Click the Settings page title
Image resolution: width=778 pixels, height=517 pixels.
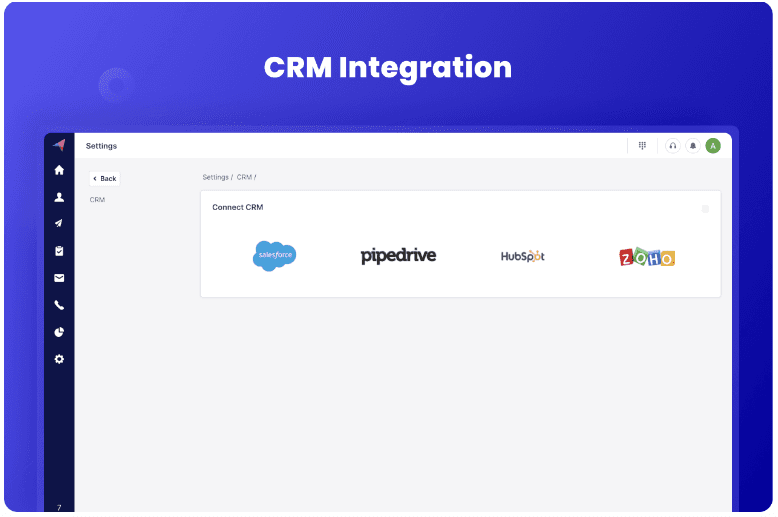[101, 146]
